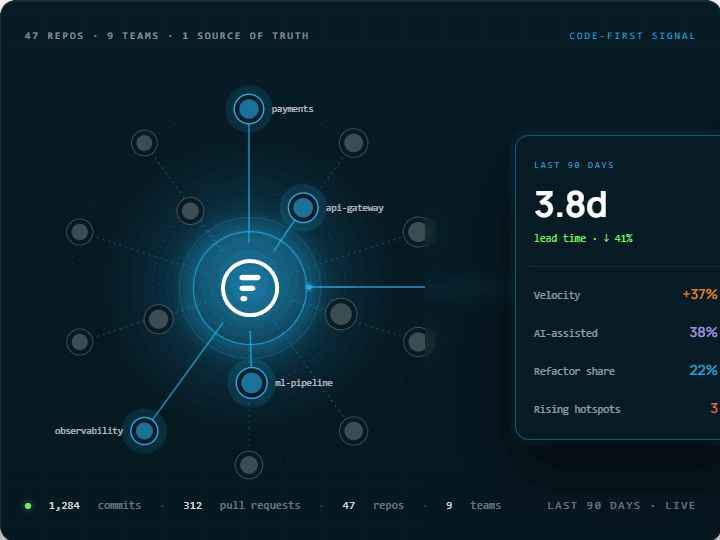Select the api-gateway repo node
The width and height of the screenshot is (720, 540).
click(303, 208)
